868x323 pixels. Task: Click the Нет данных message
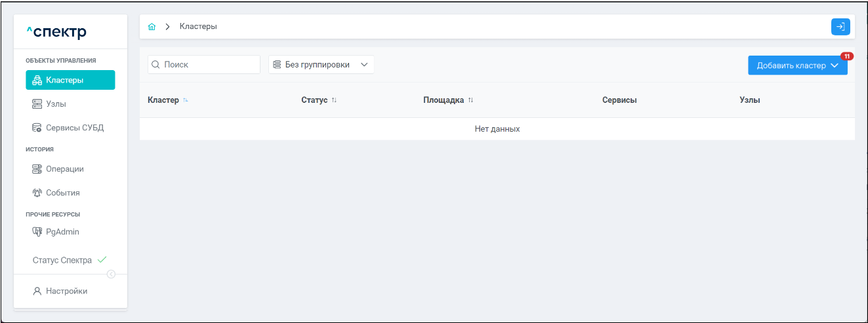(497, 129)
